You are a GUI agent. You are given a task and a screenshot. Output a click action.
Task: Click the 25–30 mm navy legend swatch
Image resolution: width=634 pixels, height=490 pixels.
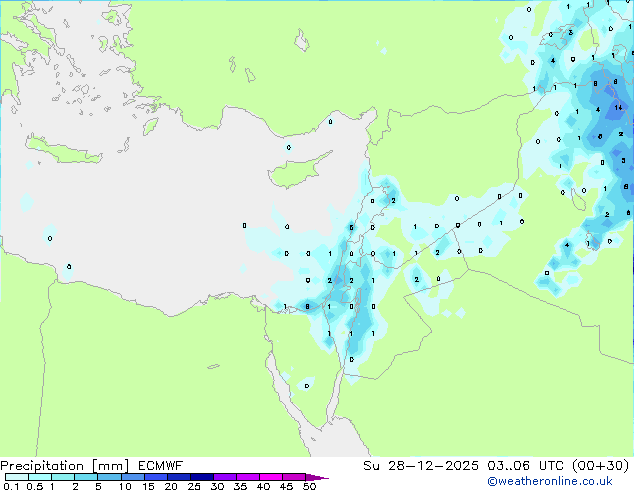point(201,477)
